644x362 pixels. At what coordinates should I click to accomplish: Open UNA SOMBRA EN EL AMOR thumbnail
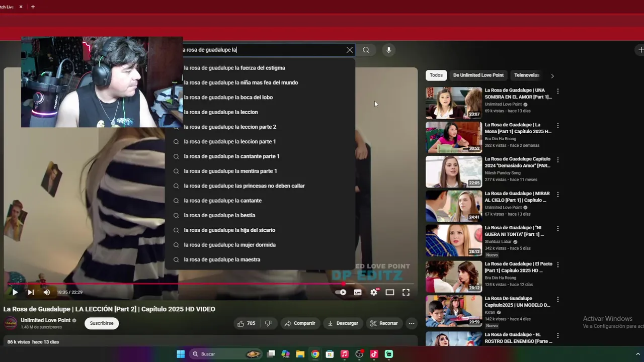click(454, 103)
